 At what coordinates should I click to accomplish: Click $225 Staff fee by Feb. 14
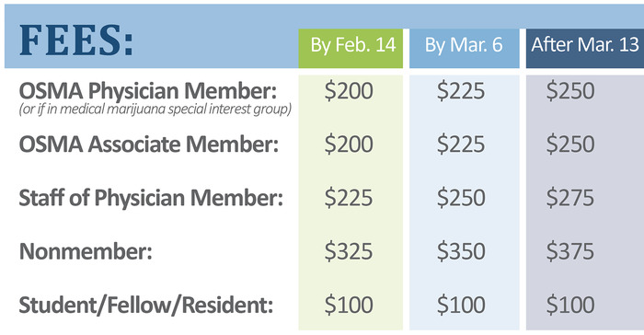349,198
